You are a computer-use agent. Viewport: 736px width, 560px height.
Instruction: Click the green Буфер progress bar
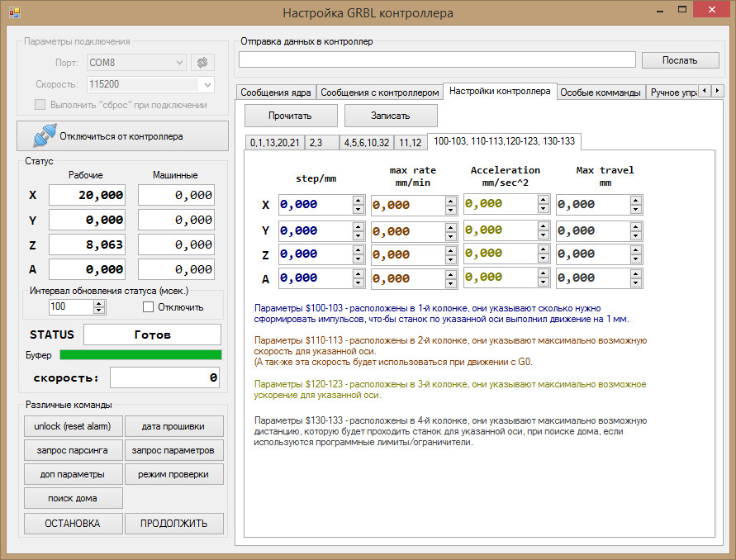click(140, 355)
